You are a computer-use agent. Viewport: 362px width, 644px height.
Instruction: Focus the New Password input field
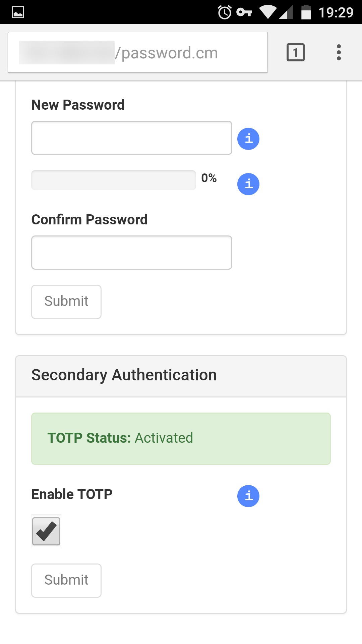[131, 138]
